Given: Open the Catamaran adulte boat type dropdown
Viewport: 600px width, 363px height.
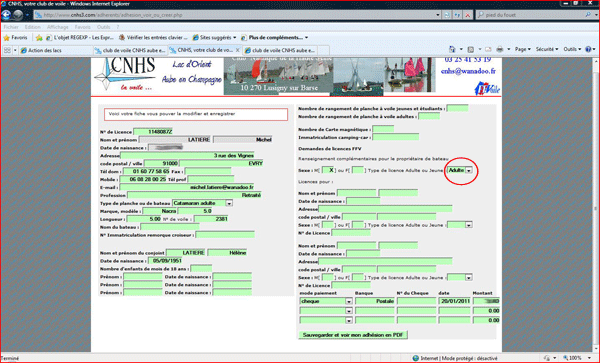Looking at the screenshot, I should tap(202, 203).
